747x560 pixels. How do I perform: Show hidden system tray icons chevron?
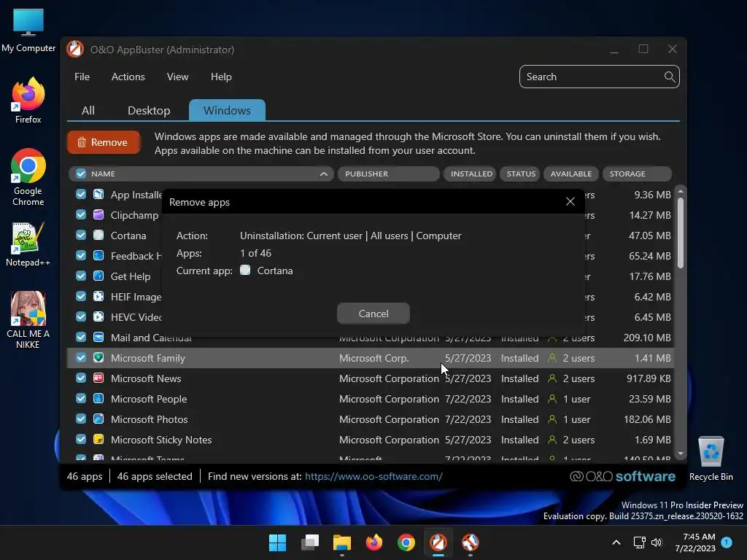[x=616, y=542]
